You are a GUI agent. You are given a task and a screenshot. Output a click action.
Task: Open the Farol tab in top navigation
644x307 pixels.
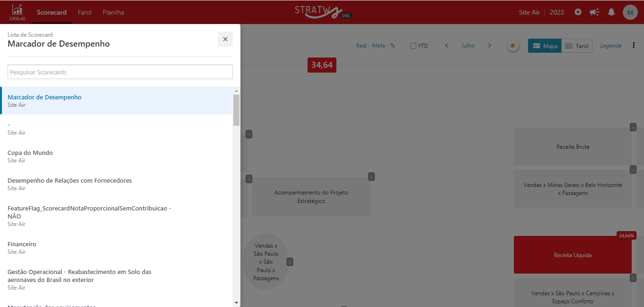click(85, 12)
